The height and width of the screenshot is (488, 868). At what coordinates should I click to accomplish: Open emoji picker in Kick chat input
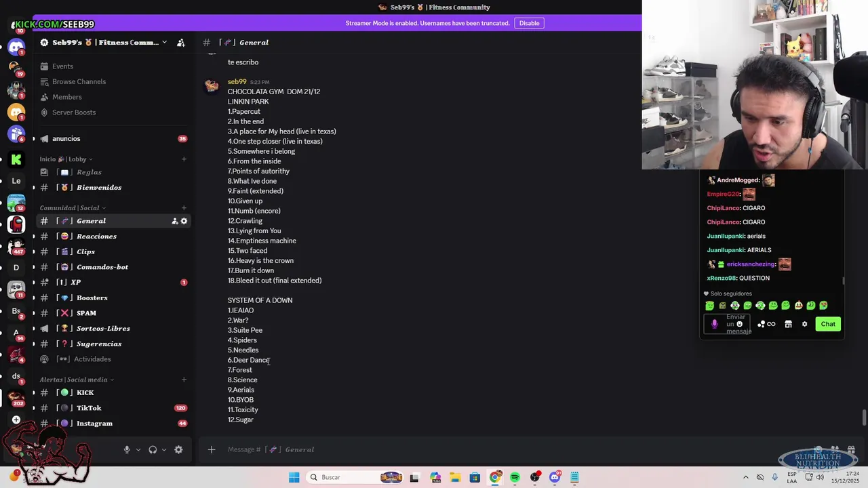pos(739,324)
